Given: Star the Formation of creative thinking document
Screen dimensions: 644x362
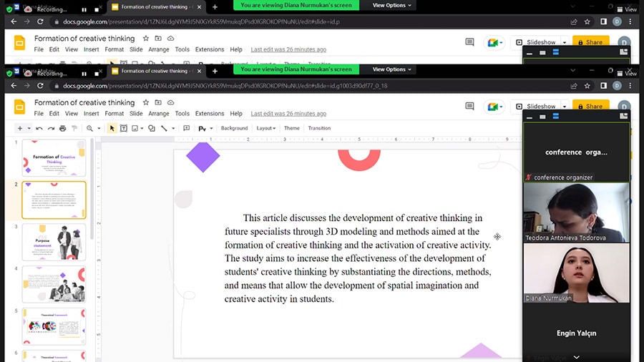Looking at the screenshot, I should tap(145, 102).
